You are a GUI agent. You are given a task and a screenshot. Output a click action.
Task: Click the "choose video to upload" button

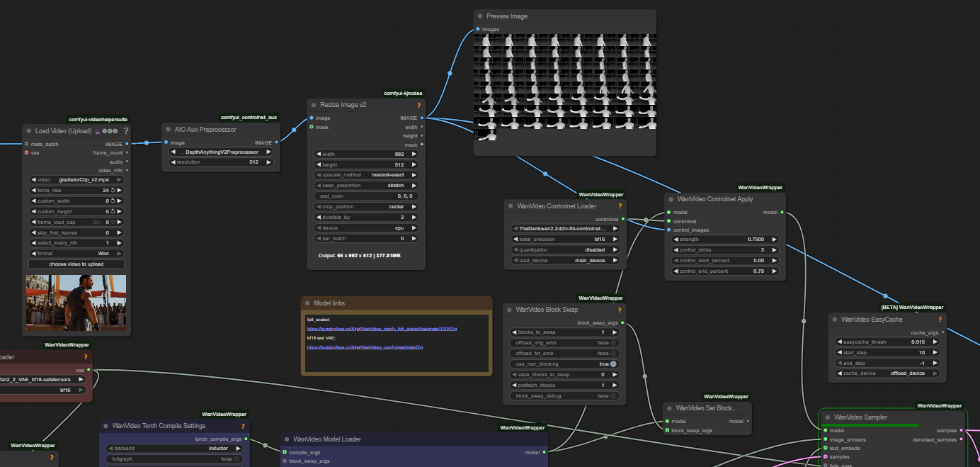(x=76, y=264)
